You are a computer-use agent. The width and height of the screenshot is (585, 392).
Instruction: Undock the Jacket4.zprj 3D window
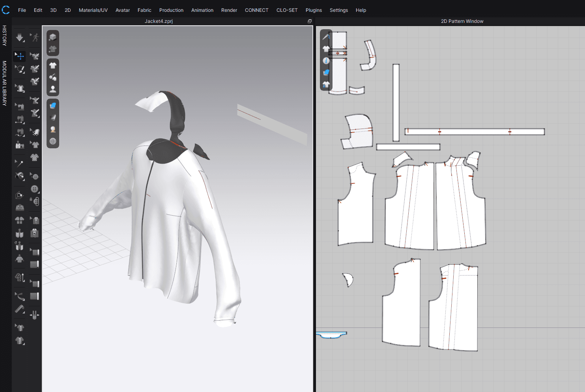pyautogui.click(x=310, y=21)
